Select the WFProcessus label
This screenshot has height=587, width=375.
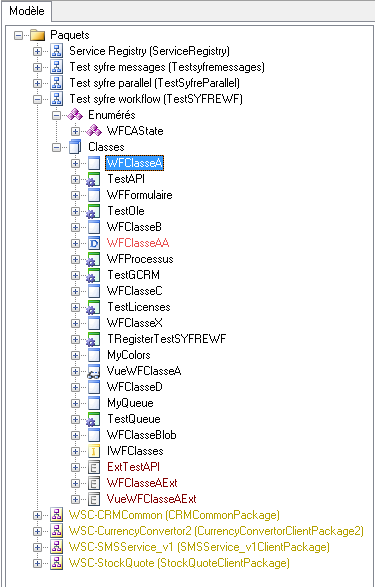[x=140, y=259]
